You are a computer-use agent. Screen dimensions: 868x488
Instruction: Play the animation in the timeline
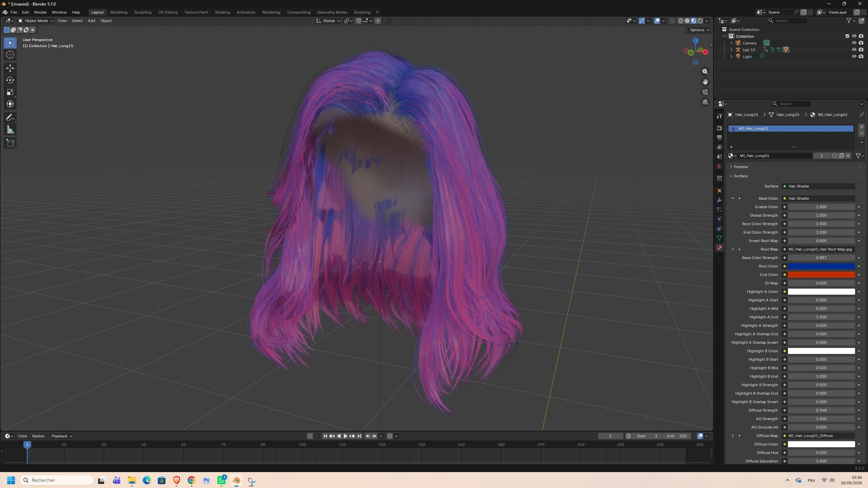click(x=345, y=436)
